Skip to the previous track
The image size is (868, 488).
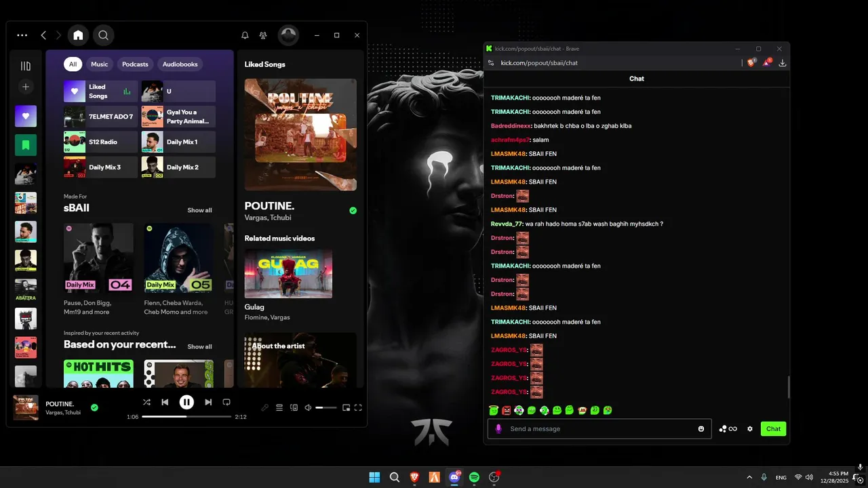click(165, 402)
